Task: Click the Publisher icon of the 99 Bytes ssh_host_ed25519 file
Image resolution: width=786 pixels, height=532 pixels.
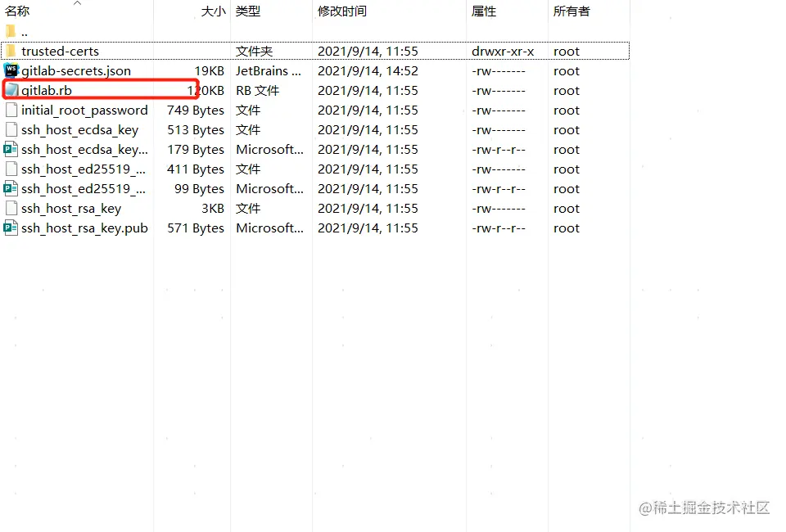Action: (x=11, y=189)
